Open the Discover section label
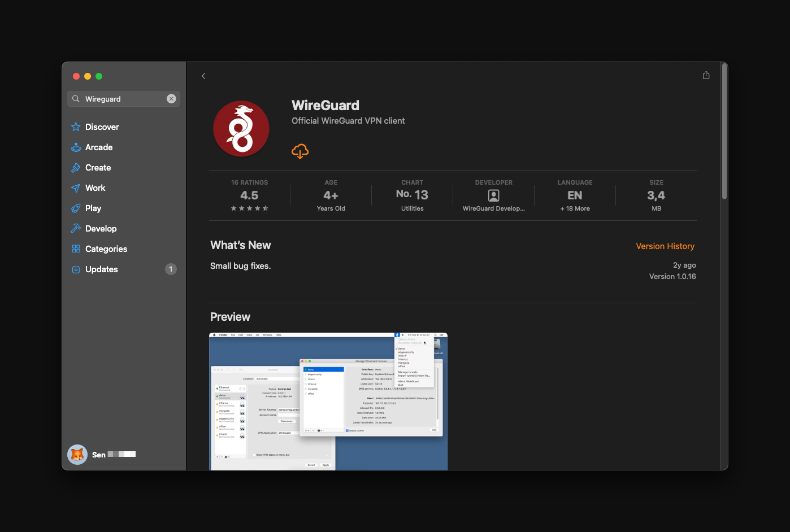 [x=102, y=127]
